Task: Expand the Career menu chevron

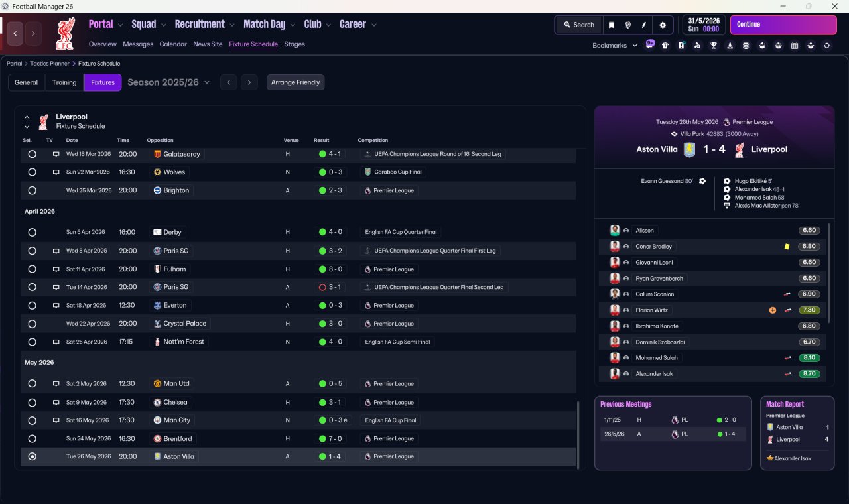Action: click(x=374, y=25)
